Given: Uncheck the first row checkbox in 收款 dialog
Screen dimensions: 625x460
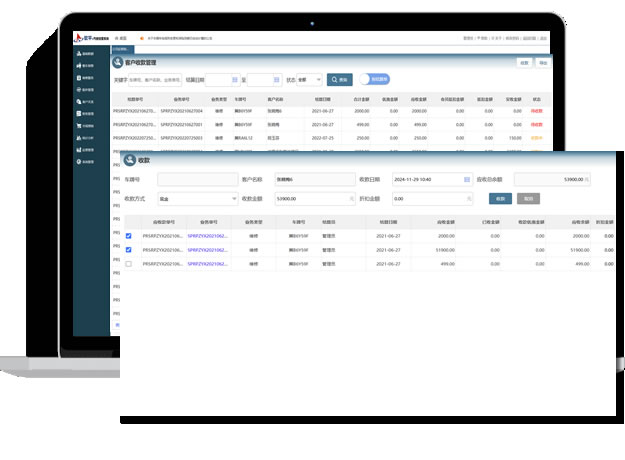Looking at the screenshot, I should click(128, 236).
